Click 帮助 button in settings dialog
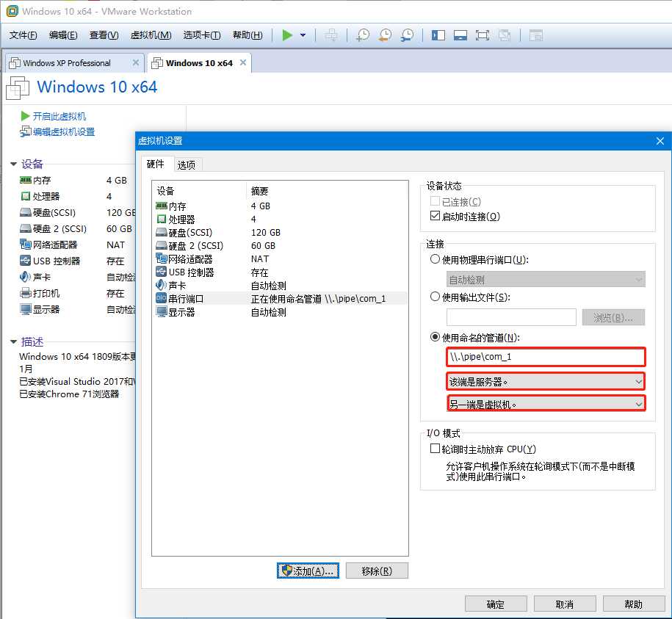The image size is (672, 619). 634,604
